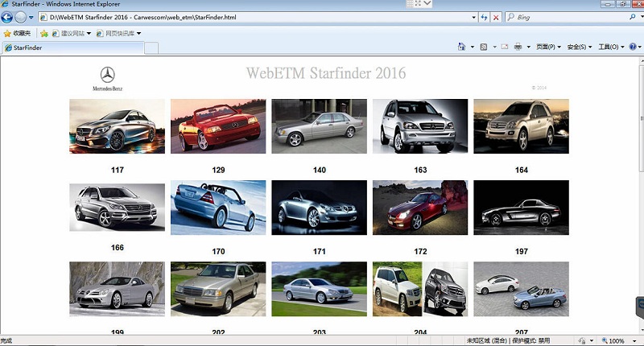The image size is (644, 346).
Task: Click the model label 170
Action: click(x=218, y=251)
